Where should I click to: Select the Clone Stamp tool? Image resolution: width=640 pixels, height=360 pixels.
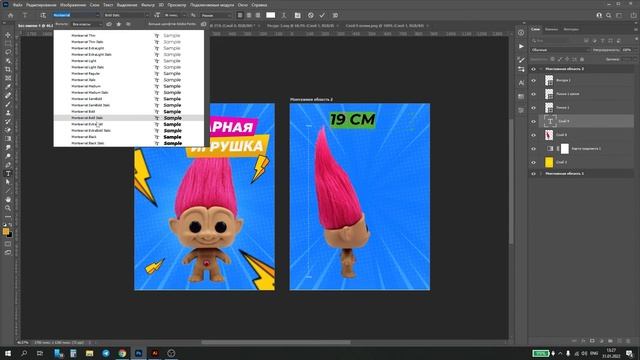8,113
